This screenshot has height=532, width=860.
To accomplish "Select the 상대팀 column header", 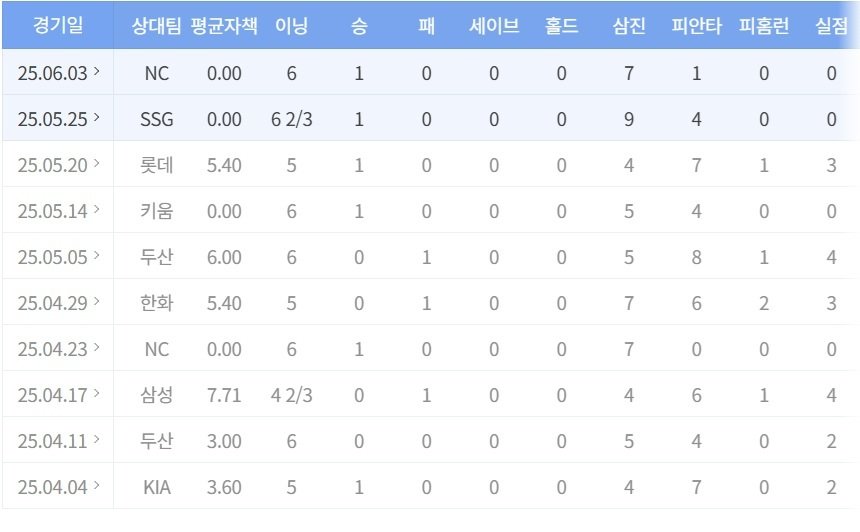I will point(156,26).
